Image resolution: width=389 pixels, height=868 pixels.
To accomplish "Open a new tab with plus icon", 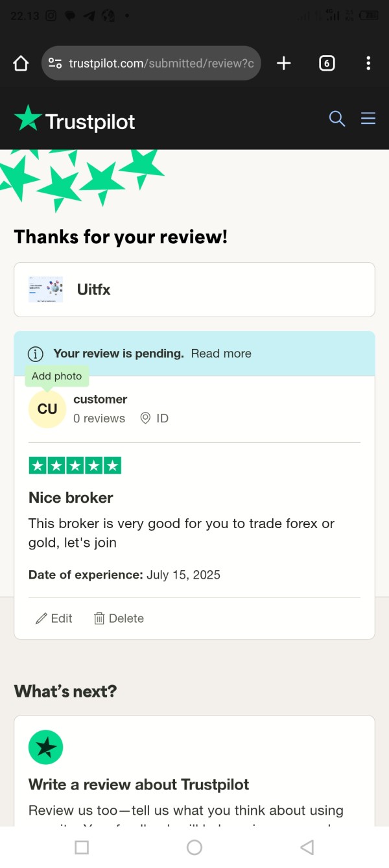I will 283,64.
